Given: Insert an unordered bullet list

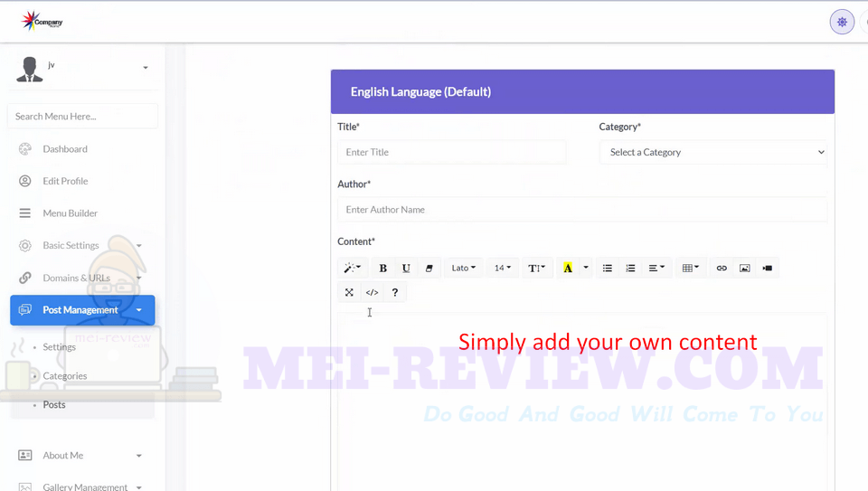Looking at the screenshot, I should pyautogui.click(x=608, y=268).
